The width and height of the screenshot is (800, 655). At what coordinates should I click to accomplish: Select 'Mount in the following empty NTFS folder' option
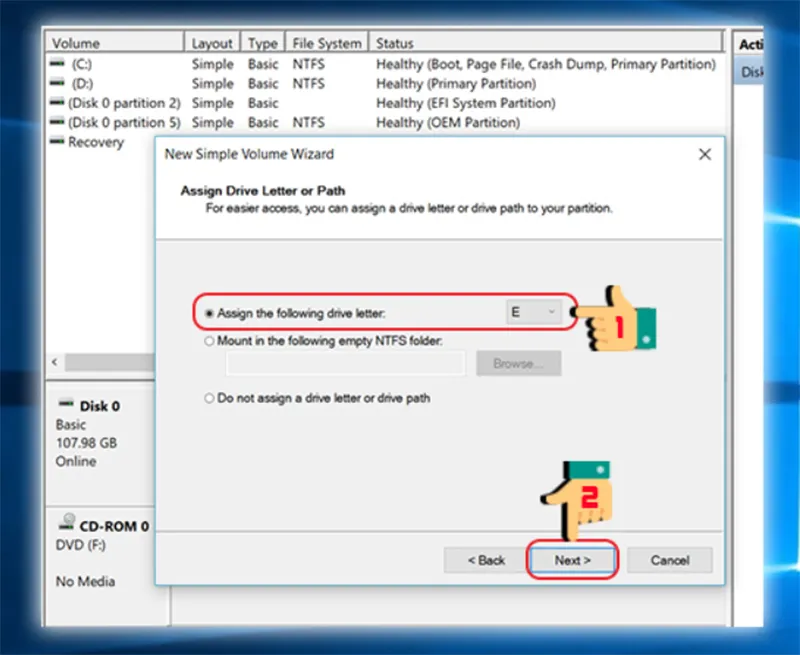click(209, 341)
